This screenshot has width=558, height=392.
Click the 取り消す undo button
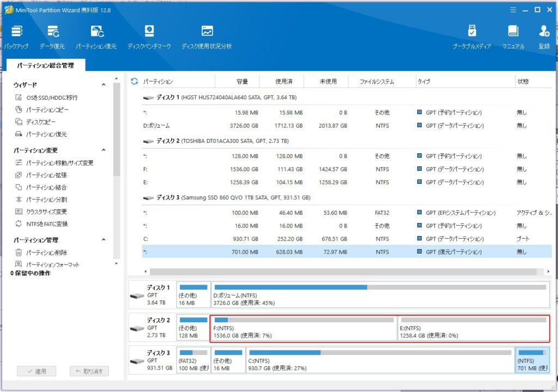click(89, 371)
